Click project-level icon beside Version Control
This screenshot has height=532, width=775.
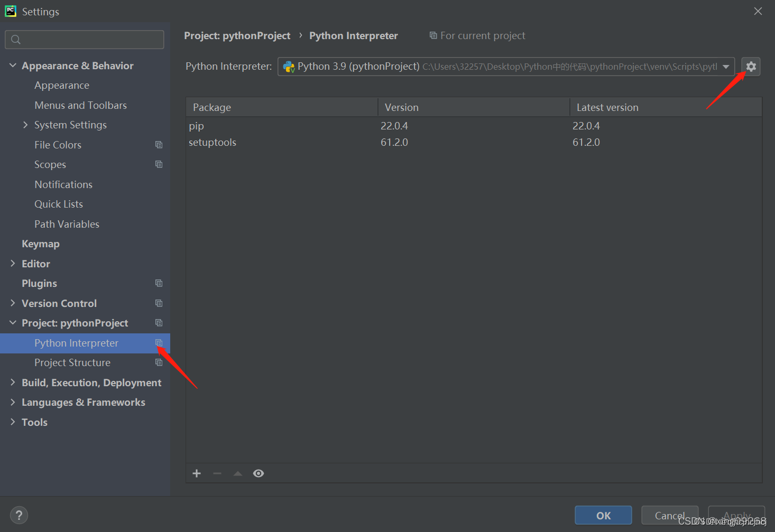[159, 303]
